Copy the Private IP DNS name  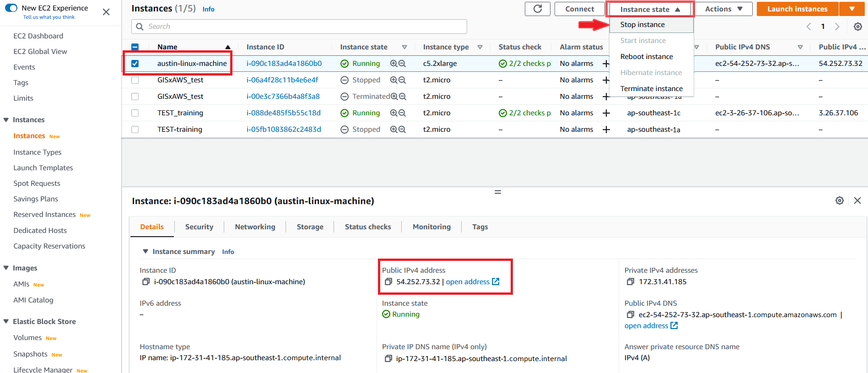click(x=388, y=358)
